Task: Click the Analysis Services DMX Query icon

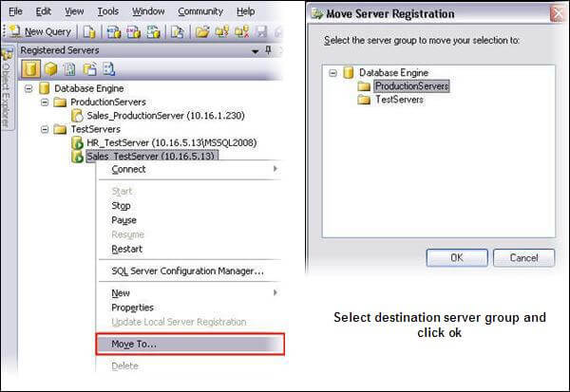Action: [x=133, y=32]
